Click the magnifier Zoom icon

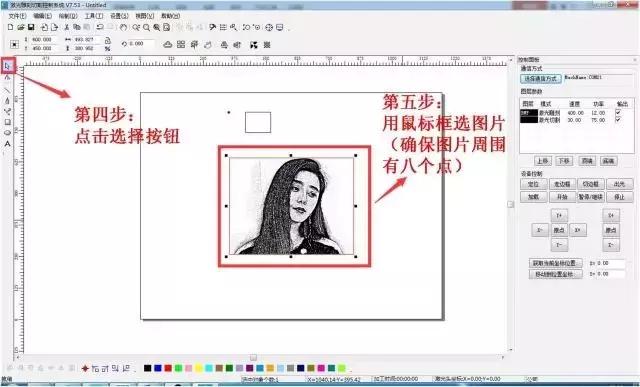coord(147,27)
